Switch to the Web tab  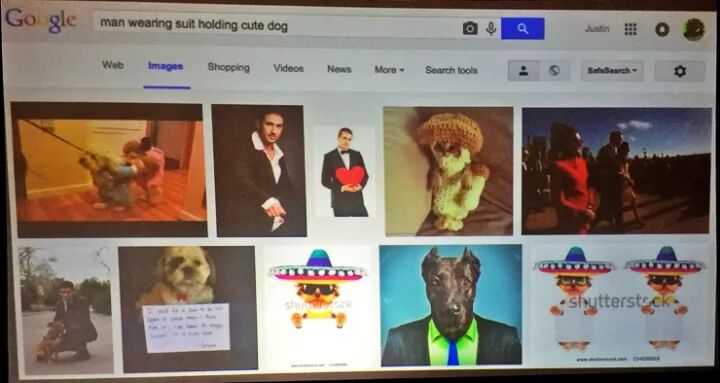click(112, 65)
